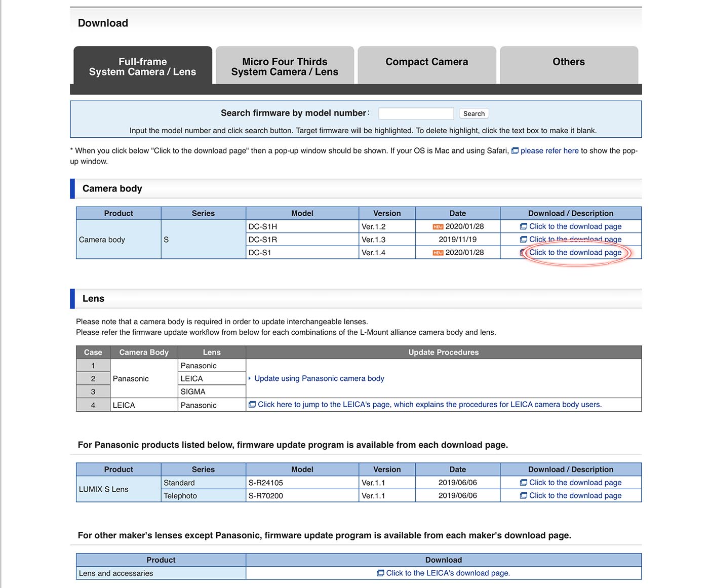Open 'Click to the LEICA's download page' link
The image size is (709, 588).
(x=448, y=573)
